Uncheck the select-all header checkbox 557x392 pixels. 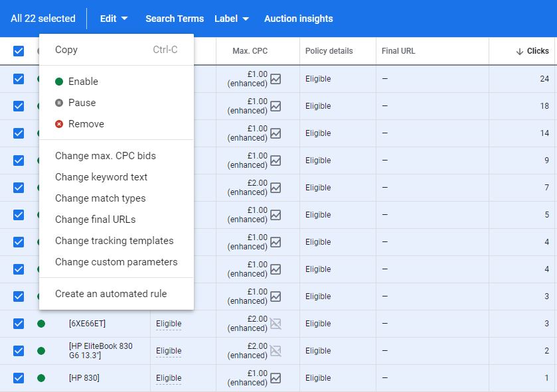[19, 51]
